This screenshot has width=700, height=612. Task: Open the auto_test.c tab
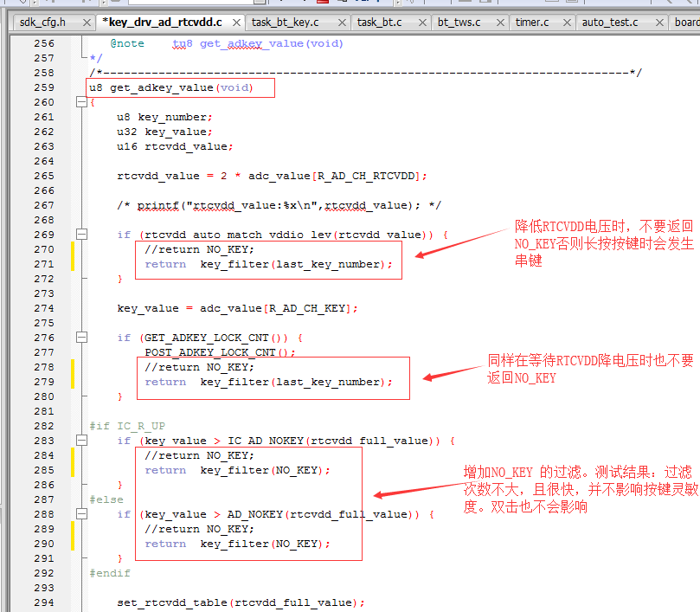coord(610,23)
